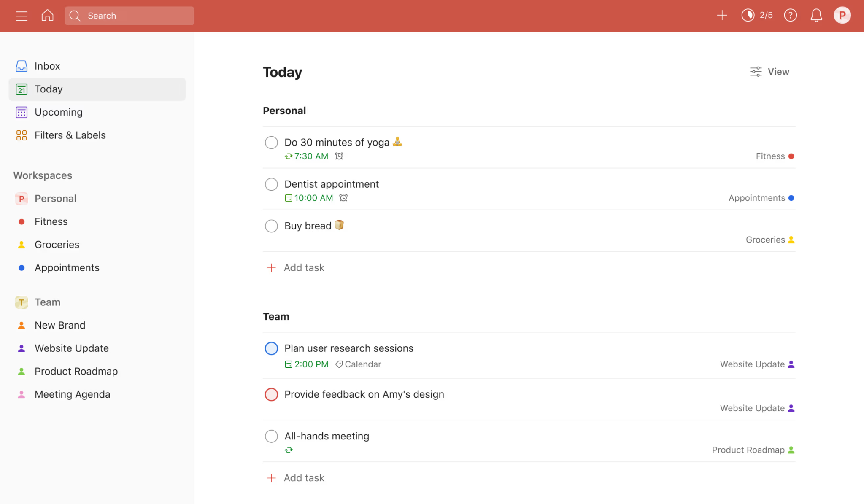Viewport: 864px width, 504px height.
Task: Toggle Provide feedback on Amy's design checkbox
Action: (271, 394)
